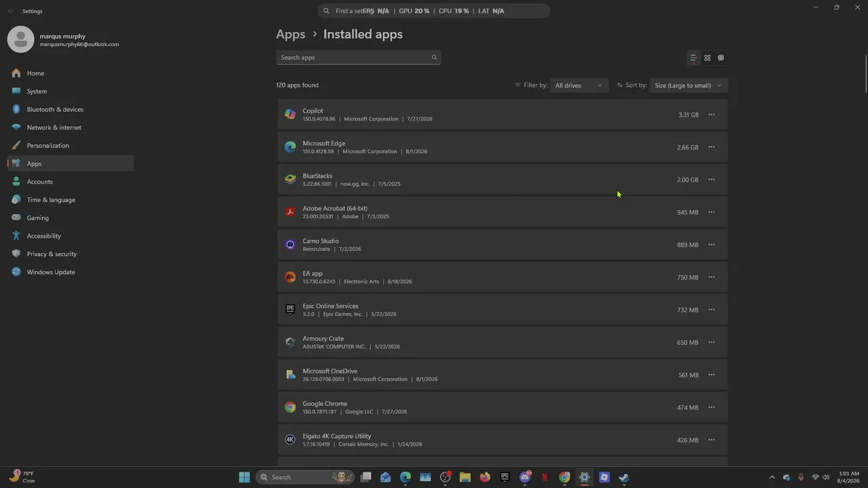
Task: Open Privacy & security settings
Action: (71, 254)
